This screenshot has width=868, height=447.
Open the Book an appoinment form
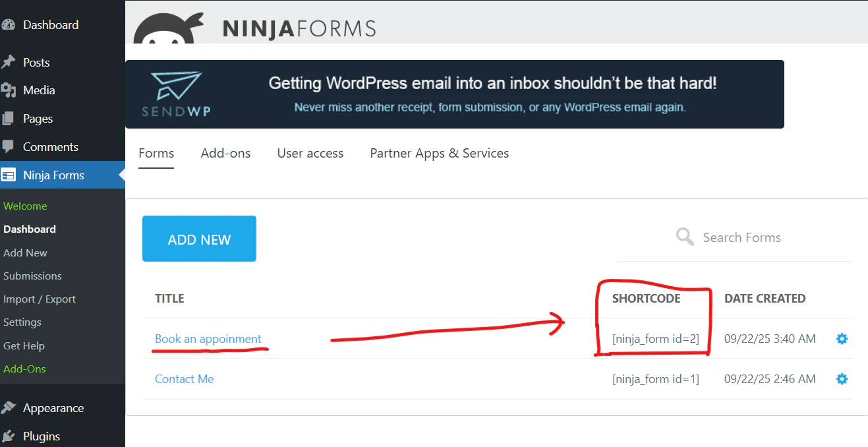(x=208, y=339)
